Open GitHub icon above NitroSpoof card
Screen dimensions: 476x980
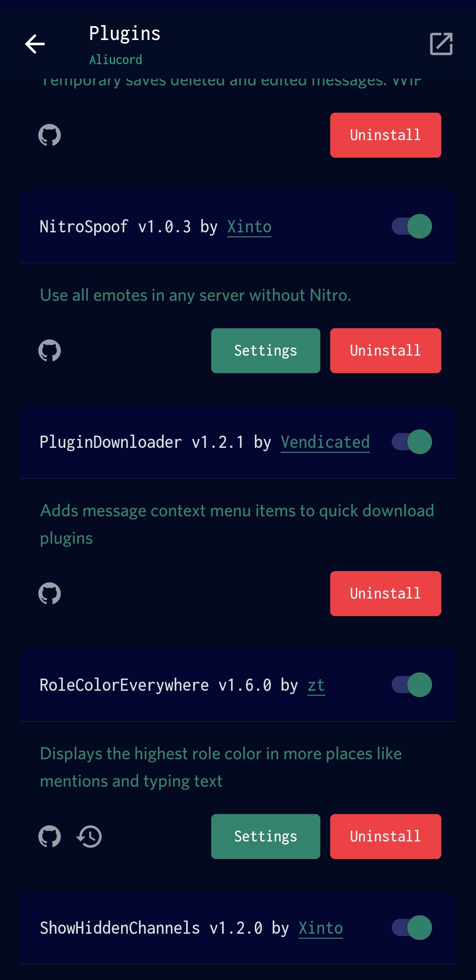click(x=50, y=135)
